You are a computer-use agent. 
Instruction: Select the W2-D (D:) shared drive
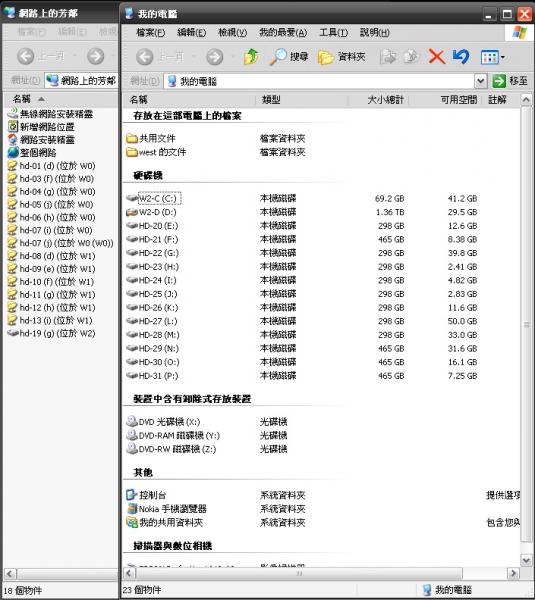(x=151, y=212)
